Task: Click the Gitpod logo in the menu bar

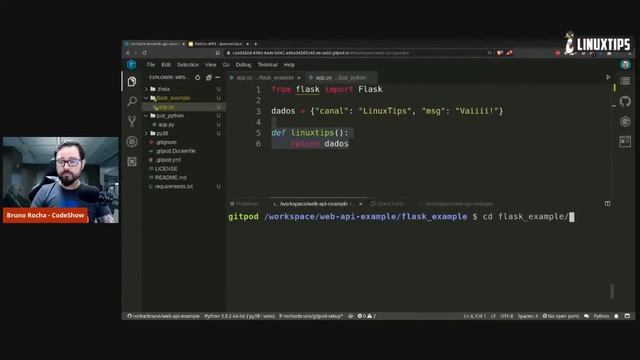Action: click(x=131, y=64)
